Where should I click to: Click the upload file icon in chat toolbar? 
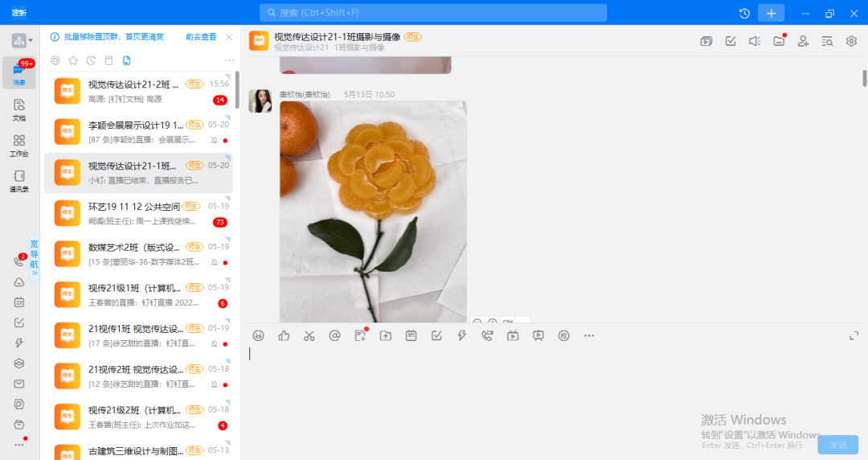(385, 335)
